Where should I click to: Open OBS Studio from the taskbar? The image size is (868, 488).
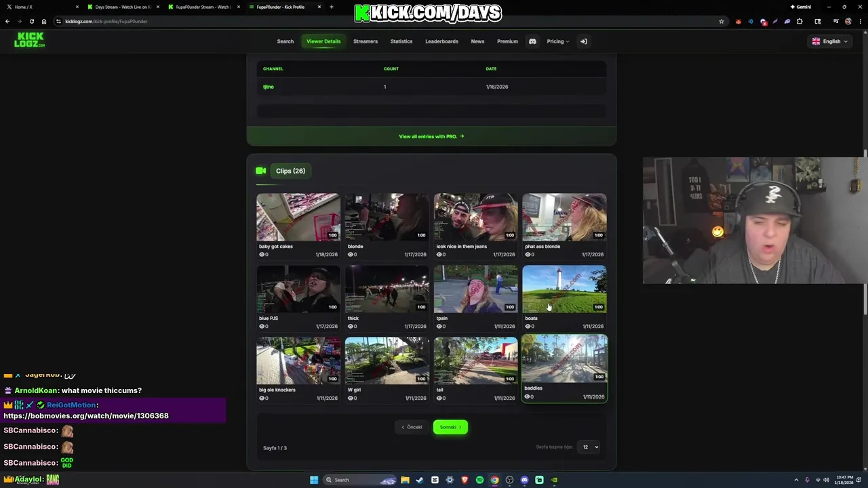pos(509,480)
